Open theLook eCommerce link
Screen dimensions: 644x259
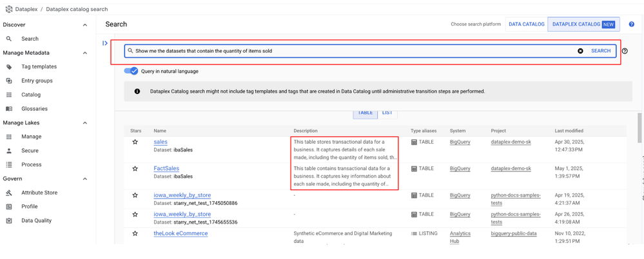coord(181,233)
